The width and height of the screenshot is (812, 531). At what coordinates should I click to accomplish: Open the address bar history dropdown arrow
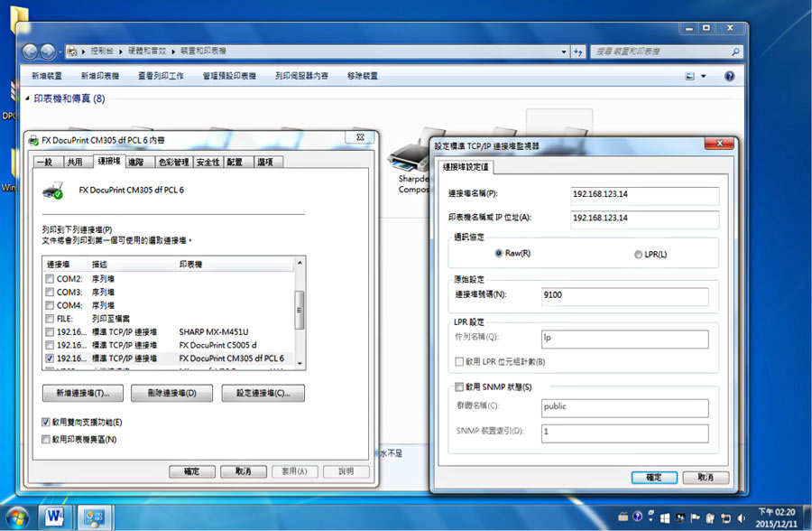(x=564, y=51)
